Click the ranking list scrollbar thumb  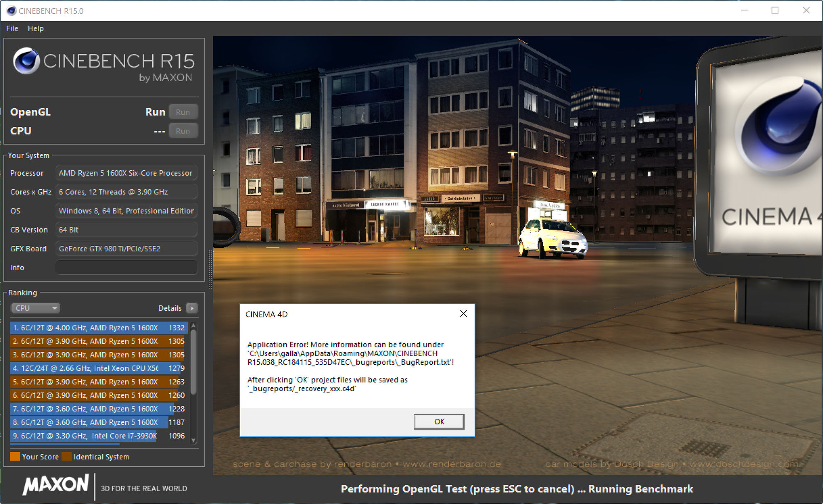(x=193, y=361)
